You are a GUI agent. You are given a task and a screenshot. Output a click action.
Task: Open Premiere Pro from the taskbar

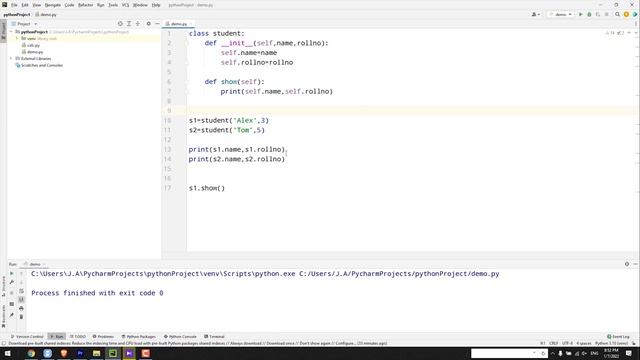pyautogui.click(x=80, y=353)
